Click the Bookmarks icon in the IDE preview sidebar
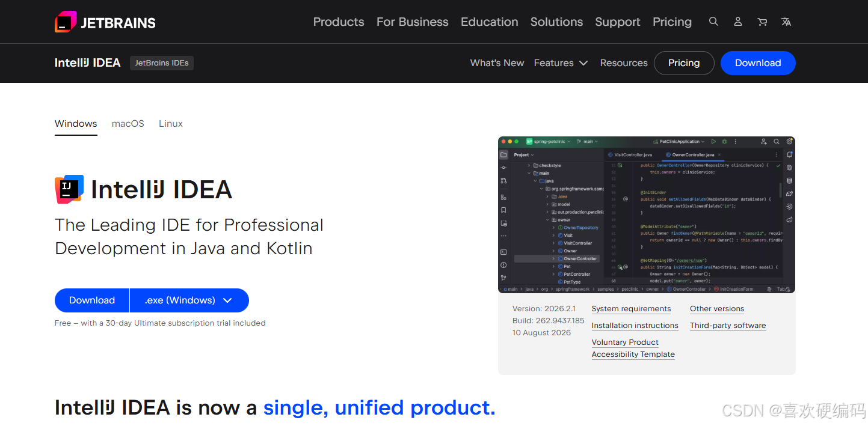 tap(503, 210)
